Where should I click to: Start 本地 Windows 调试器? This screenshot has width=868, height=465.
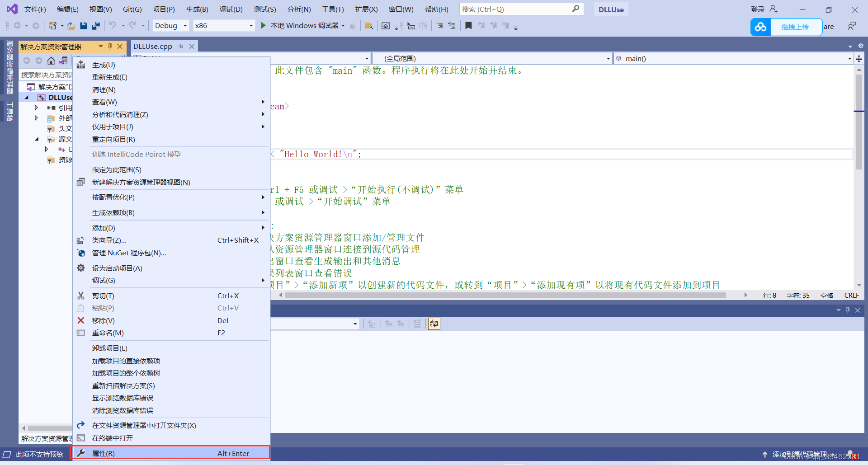pos(302,26)
